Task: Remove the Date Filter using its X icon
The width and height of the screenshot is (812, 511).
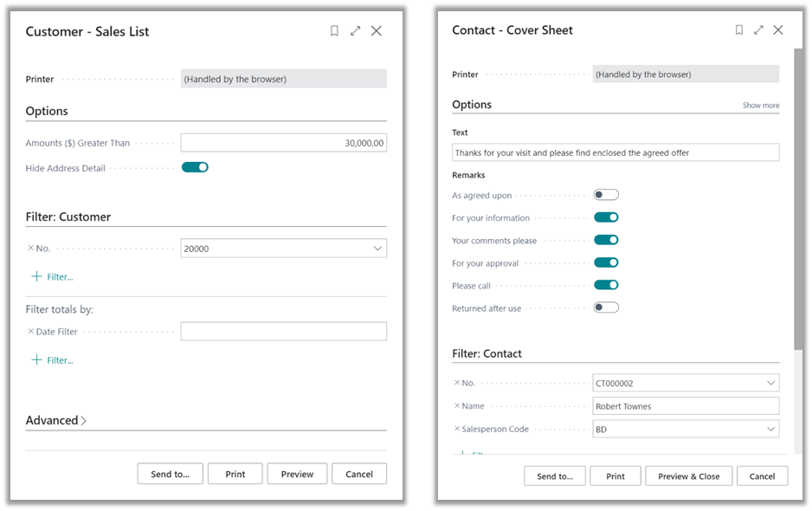Action: click(30, 332)
